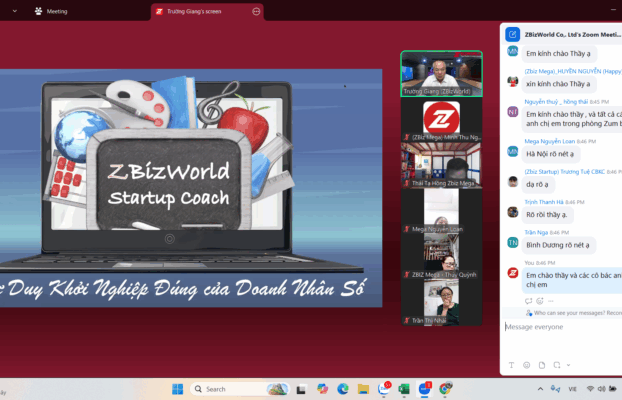622x400 pixels.
Task: Open the Windows Start menu
Action: (177, 389)
